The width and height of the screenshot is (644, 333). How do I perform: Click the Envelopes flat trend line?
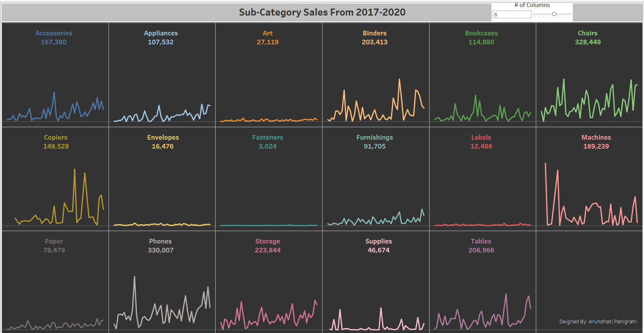tap(161, 224)
